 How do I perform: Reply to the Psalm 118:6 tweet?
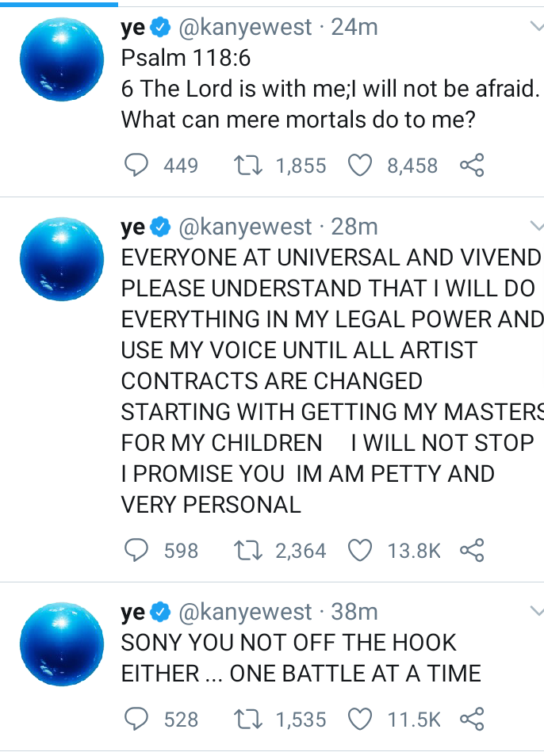click(x=137, y=165)
